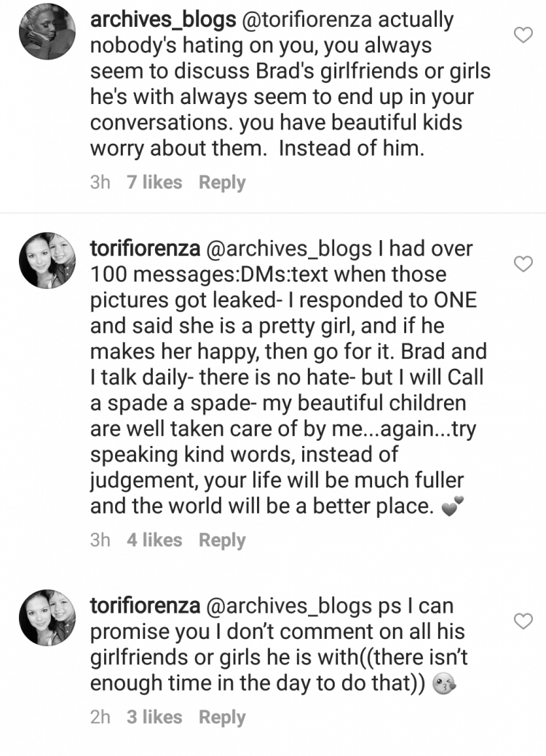The width and height of the screenshot is (546, 756).
Task: View the 7 likes list
Action: [154, 182]
